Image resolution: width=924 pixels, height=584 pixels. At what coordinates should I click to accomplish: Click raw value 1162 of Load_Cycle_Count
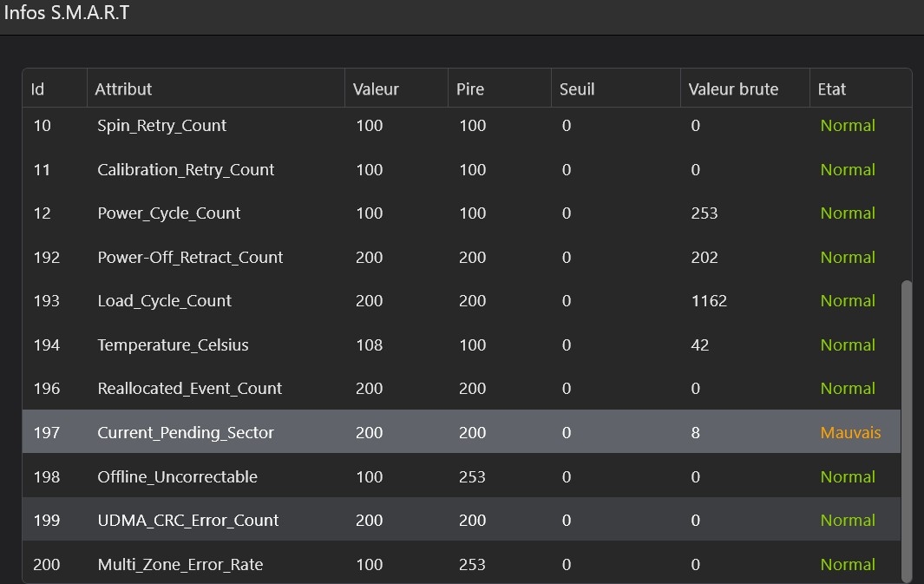point(709,301)
